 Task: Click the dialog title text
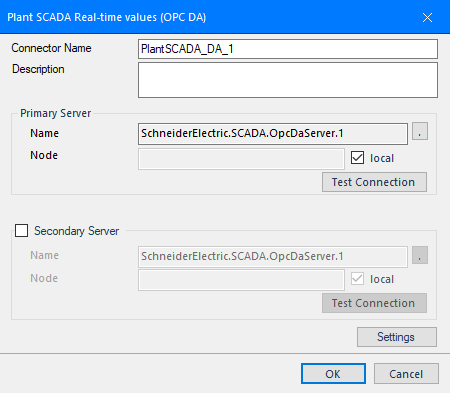tap(107, 17)
